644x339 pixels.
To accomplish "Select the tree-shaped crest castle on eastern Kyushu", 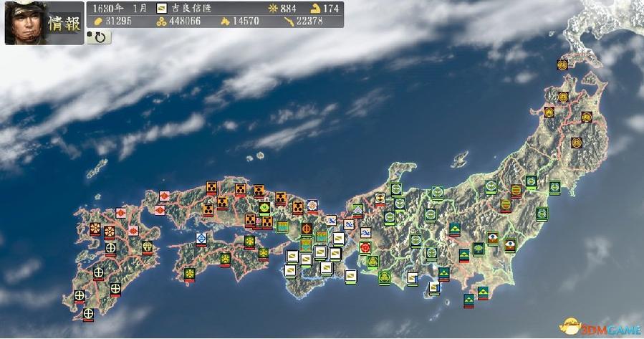I will click(148, 247).
